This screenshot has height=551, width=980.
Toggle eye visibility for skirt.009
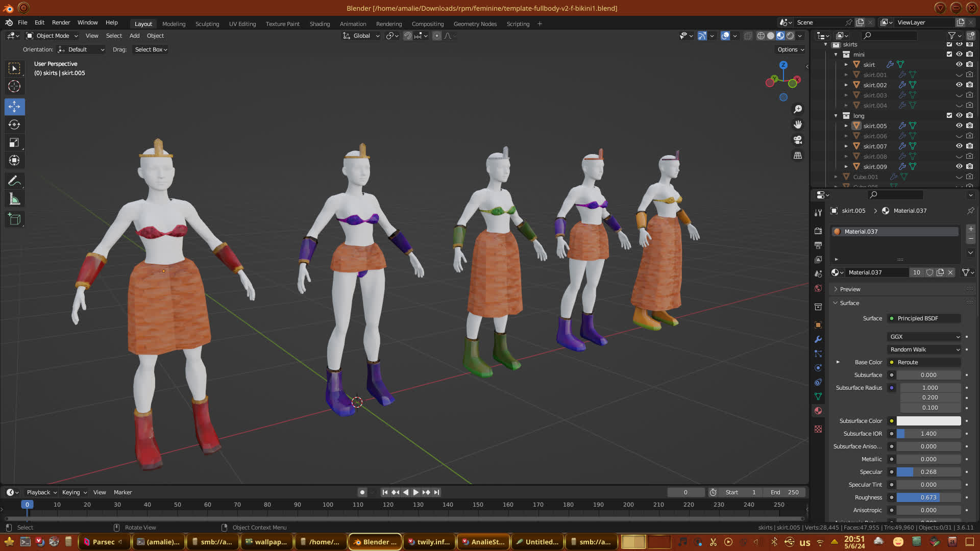[x=959, y=166]
